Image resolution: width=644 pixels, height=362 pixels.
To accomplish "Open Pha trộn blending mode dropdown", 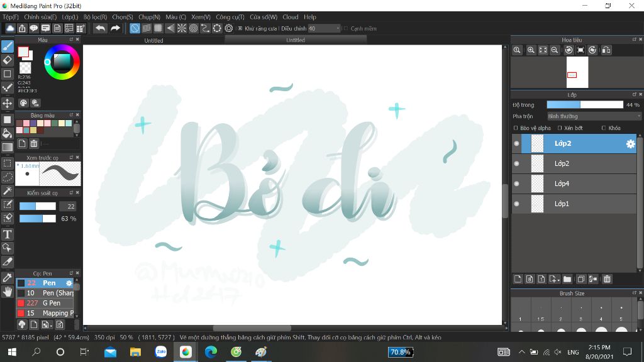I will tap(594, 116).
